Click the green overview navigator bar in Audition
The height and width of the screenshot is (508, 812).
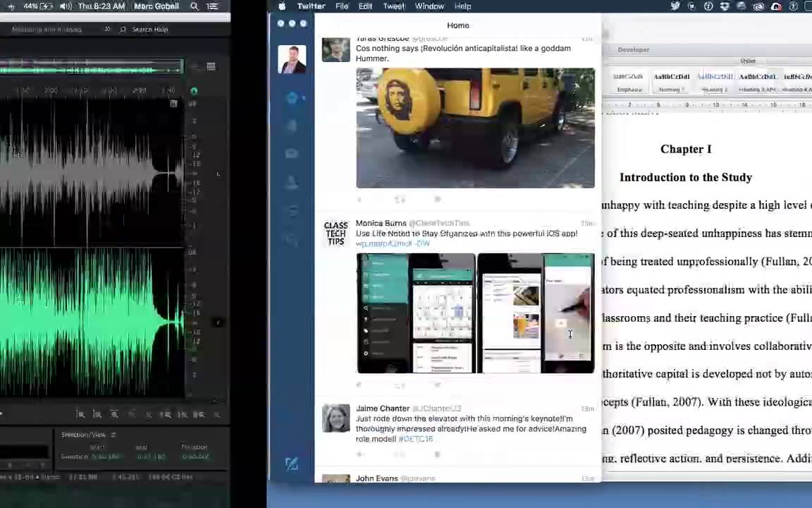pyautogui.click(x=92, y=68)
